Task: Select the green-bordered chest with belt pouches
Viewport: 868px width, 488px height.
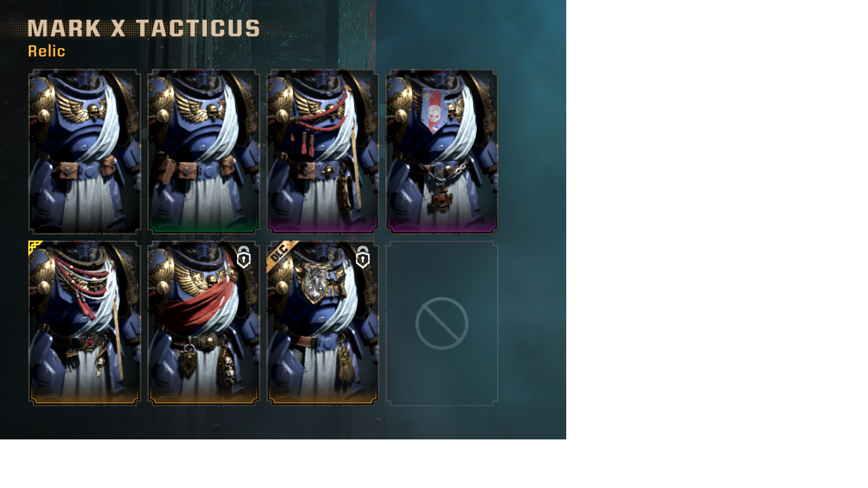Action: coord(203,151)
